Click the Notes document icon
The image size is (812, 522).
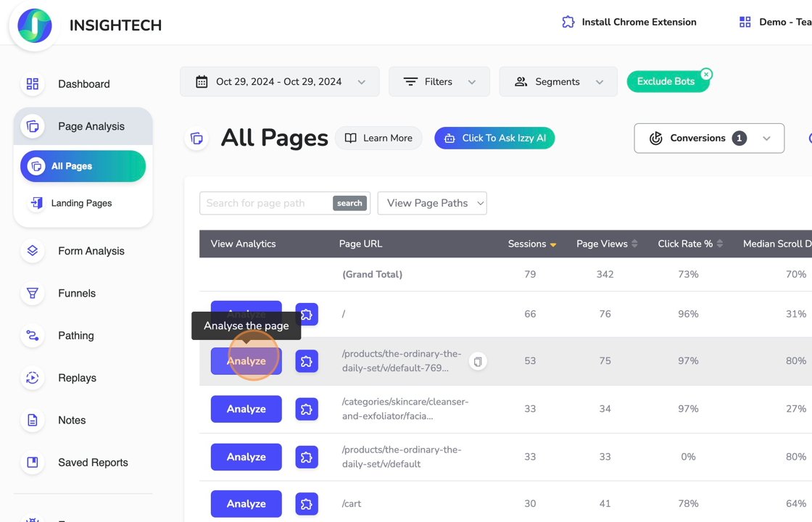pos(33,420)
